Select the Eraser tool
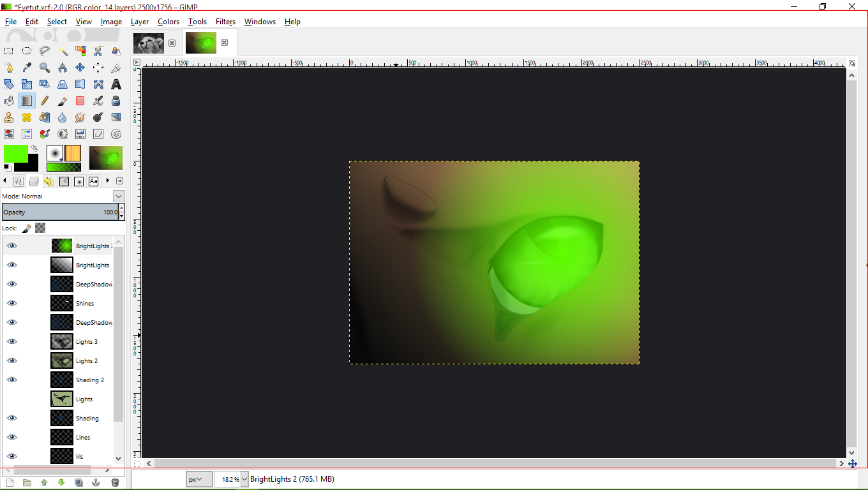868x490 pixels. 80,101
